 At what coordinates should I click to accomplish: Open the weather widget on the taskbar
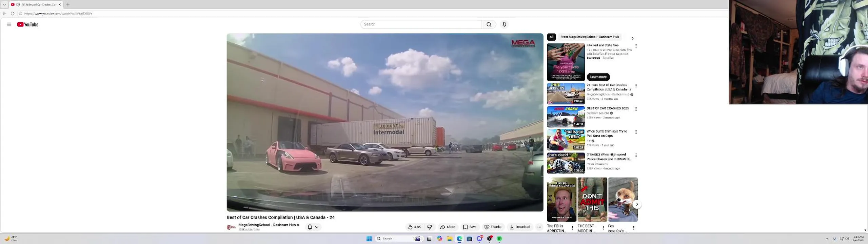tap(11, 239)
